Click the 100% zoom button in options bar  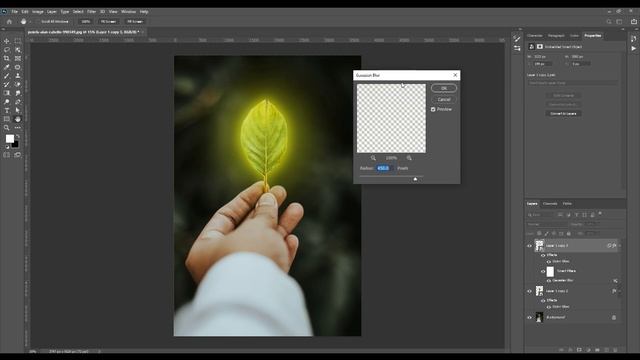pyautogui.click(x=85, y=22)
